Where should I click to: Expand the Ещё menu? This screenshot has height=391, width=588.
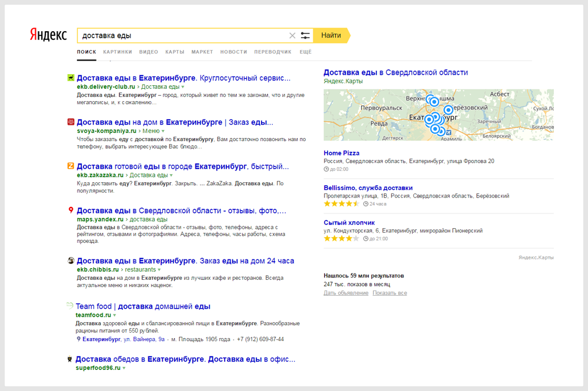(306, 52)
